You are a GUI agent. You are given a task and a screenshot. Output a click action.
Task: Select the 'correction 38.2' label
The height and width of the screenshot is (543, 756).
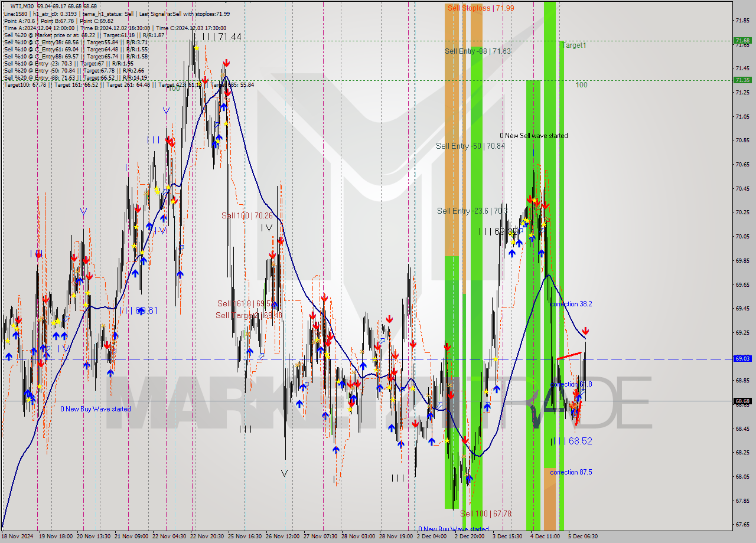pyautogui.click(x=571, y=304)
